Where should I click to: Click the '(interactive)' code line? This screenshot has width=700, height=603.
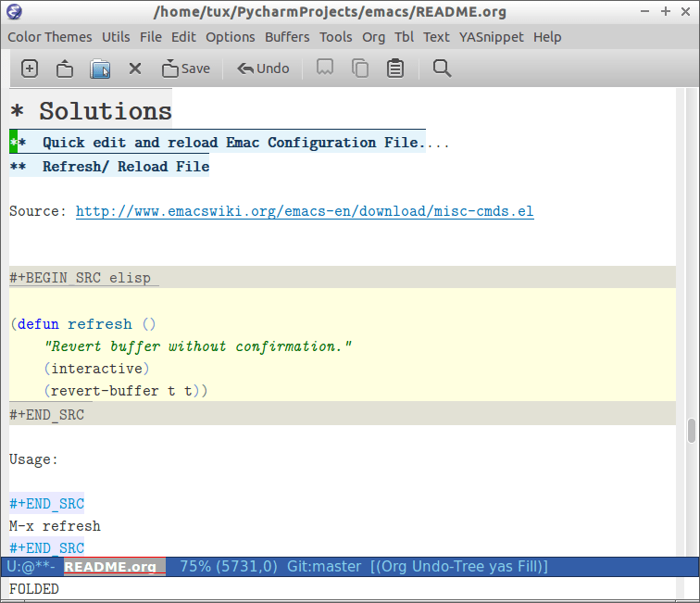(x=96, y=369)
